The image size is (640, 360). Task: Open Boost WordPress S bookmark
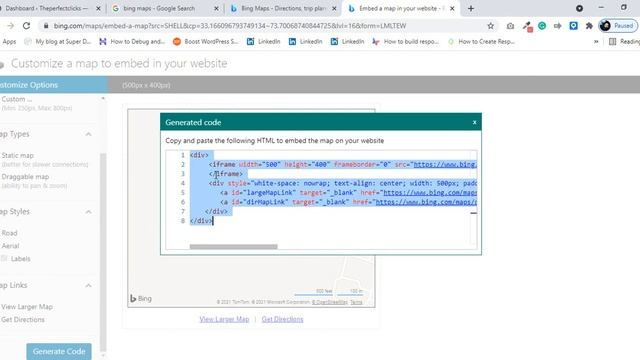coord(205,41)
